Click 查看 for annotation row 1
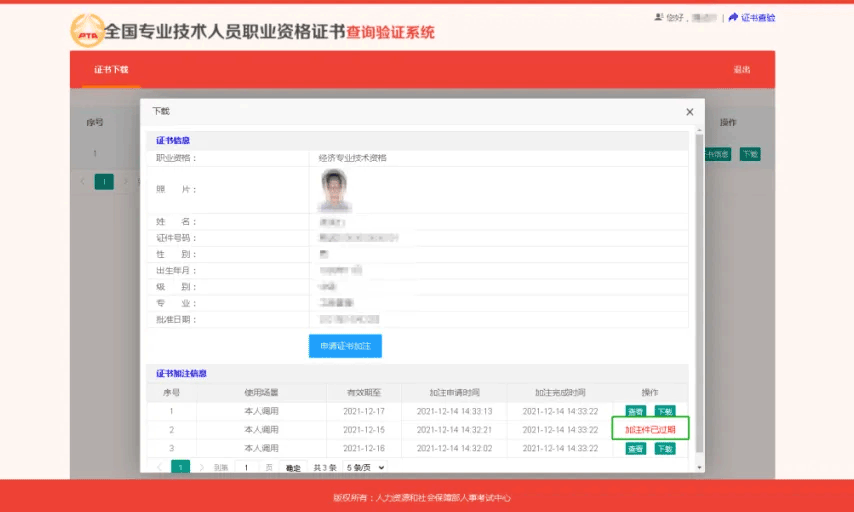This screenshot has height=512, width=854. (x=635, y=411)
